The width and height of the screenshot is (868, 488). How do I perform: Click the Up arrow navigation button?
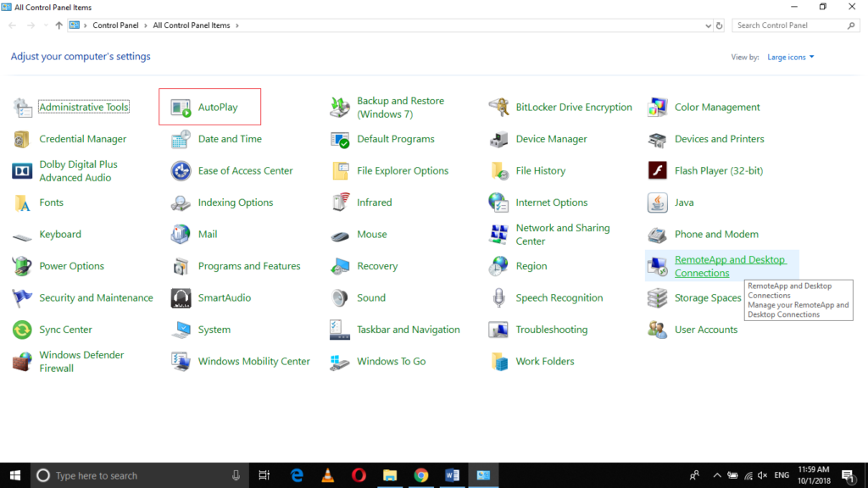click(x=58, y=25)
